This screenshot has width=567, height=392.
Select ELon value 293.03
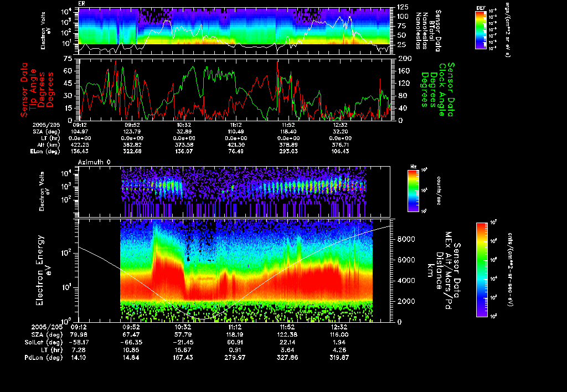pyautogui.click(x=288, y=152)
